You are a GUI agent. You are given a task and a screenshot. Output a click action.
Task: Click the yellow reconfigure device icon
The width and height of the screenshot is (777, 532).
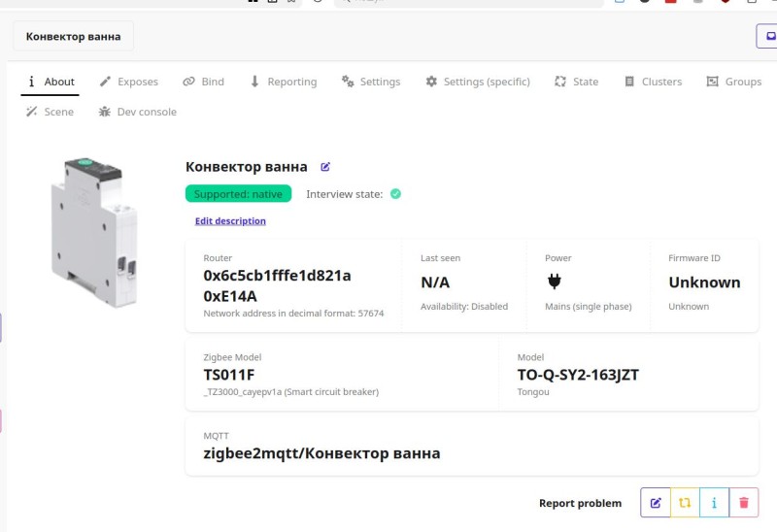(x=685, y=503)
